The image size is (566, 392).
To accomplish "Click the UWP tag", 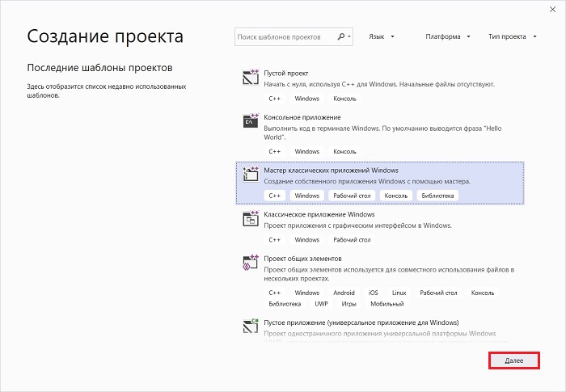I will 321,304.
